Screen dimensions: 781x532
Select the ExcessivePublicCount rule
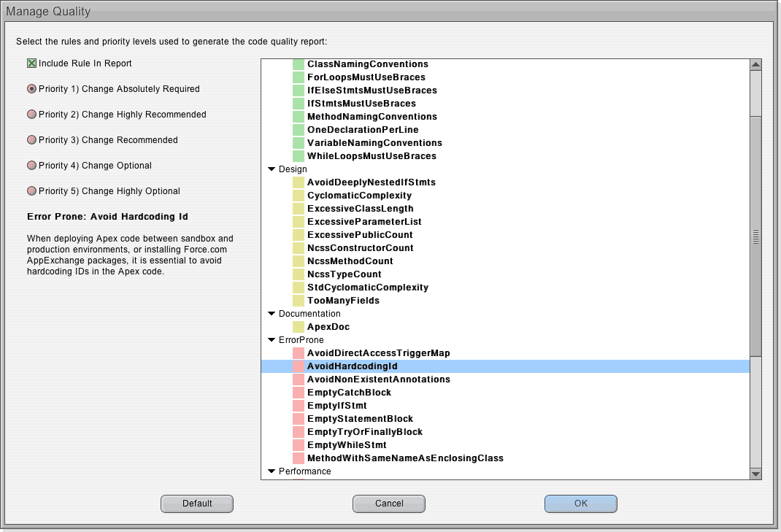tap(360, 234)
